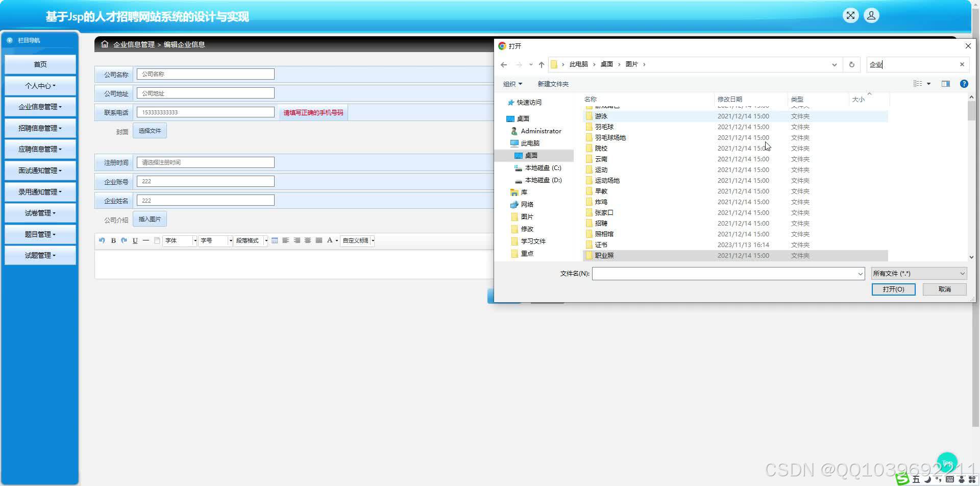Click the user profile icon in the header
Screen dimensions: 980x486
coord(871,15)
